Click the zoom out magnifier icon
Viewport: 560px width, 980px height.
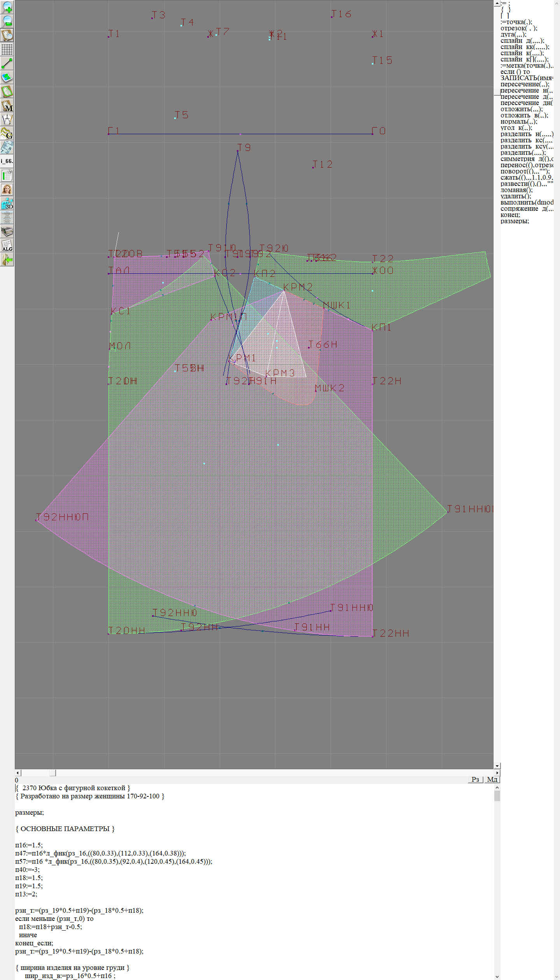tap(7, 21)
